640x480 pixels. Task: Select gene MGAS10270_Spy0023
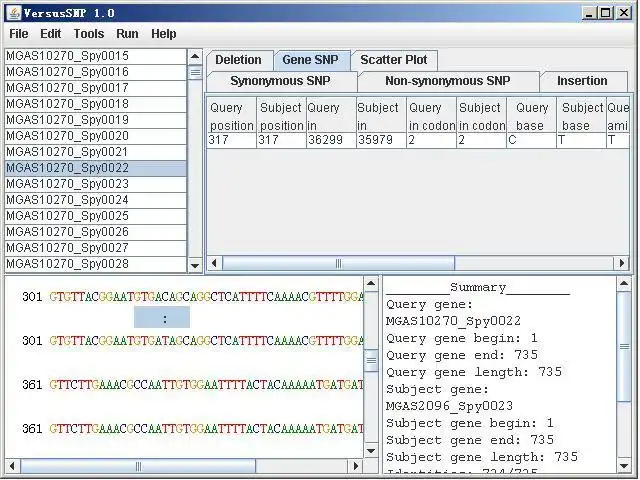(96, 184)
